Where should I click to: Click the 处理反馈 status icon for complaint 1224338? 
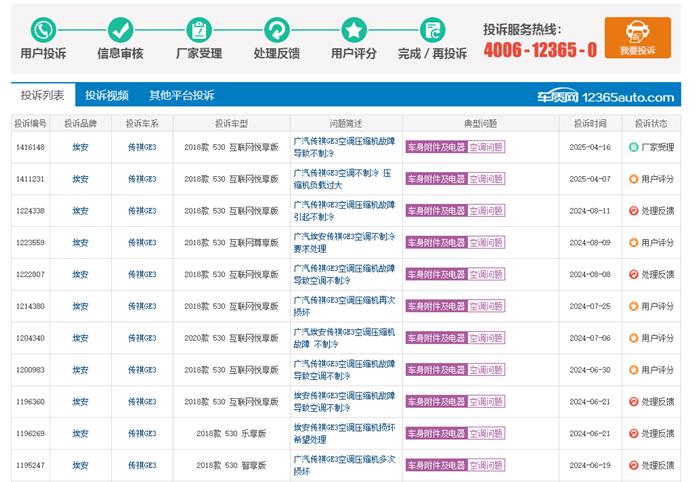(x=633, y=211)
